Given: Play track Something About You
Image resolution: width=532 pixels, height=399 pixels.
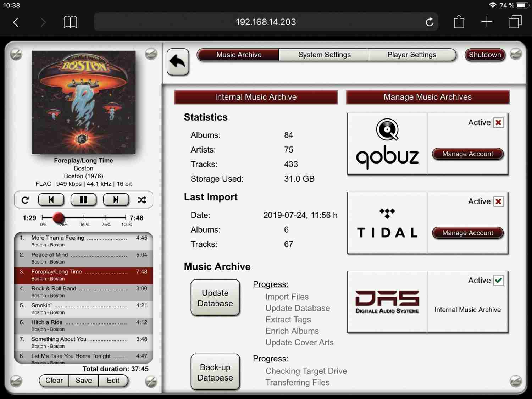Looking at the screenshot, I should click(84, 343).
